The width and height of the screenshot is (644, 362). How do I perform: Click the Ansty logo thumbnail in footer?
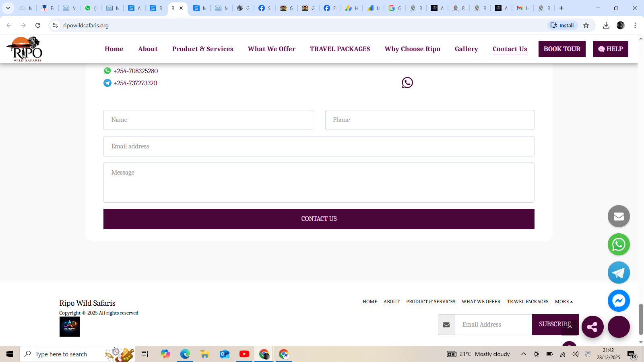(x=70, y=327)
